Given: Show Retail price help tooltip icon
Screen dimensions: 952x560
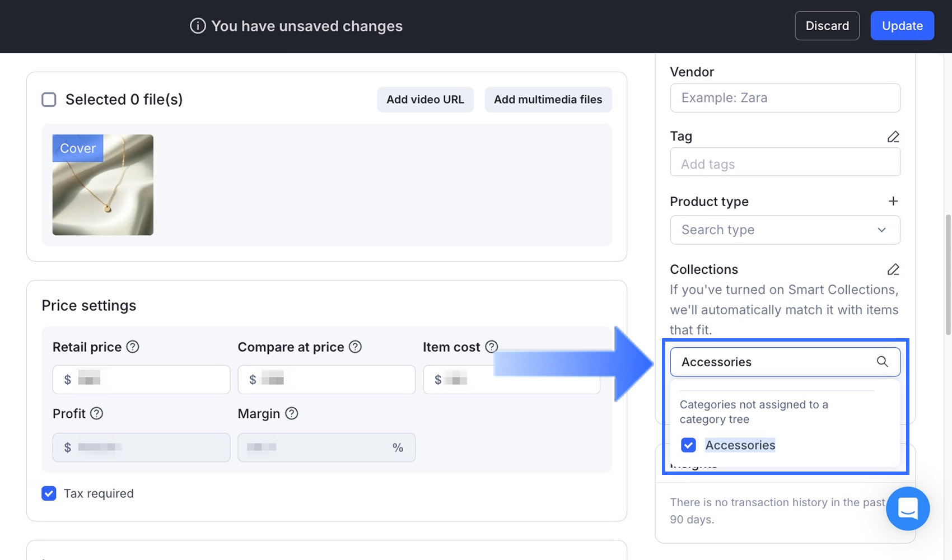Looking at the screenshot, I should click(x=133, y=347).
